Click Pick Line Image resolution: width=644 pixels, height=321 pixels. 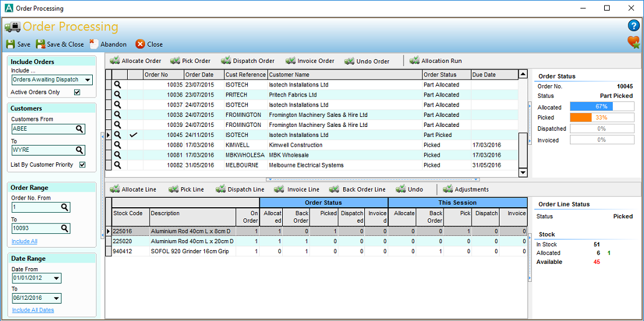click(x=186, y=189)
